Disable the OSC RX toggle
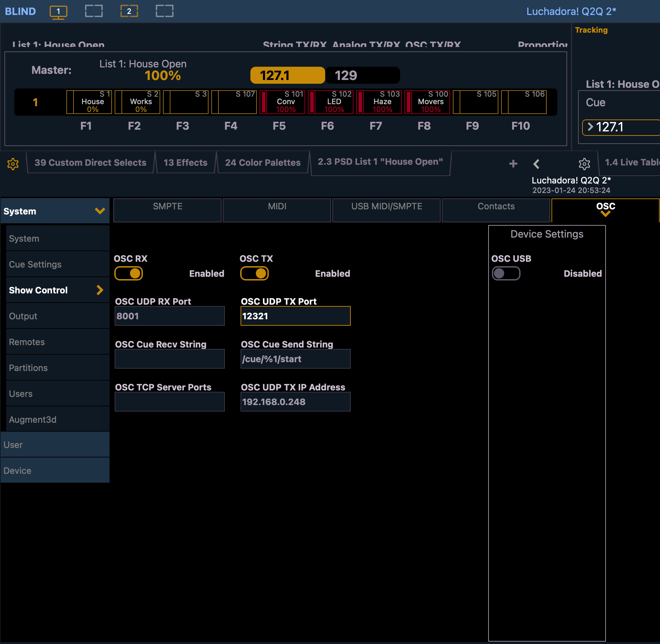 [129, 273]
